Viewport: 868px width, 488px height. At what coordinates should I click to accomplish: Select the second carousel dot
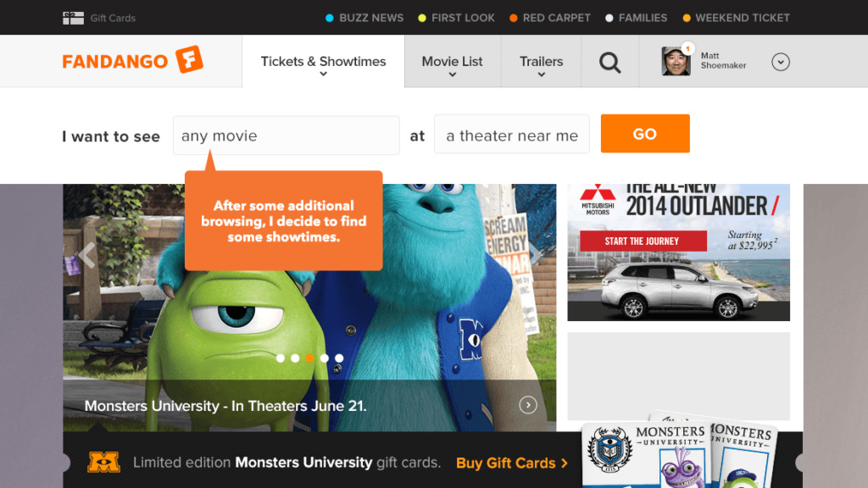295,358
